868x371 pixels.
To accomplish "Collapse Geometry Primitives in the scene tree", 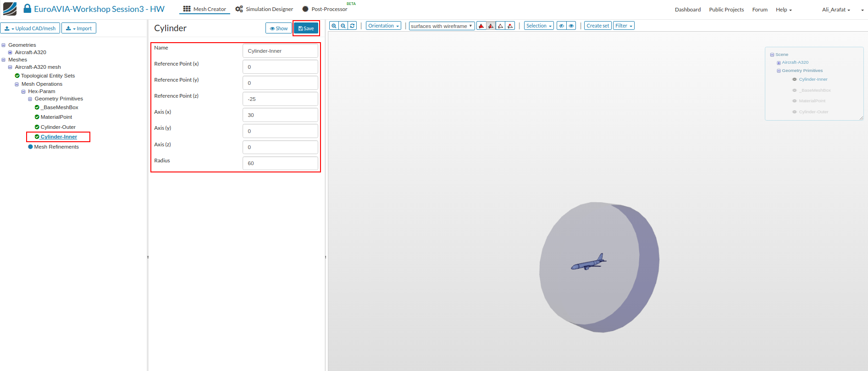I will (779, 71).
